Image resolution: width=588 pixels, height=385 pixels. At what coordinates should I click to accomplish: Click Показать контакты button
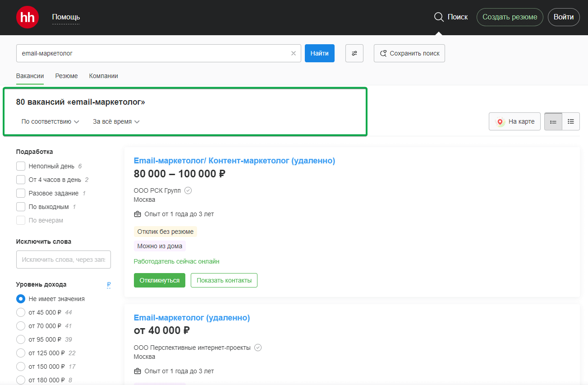(x=224, y=280)
